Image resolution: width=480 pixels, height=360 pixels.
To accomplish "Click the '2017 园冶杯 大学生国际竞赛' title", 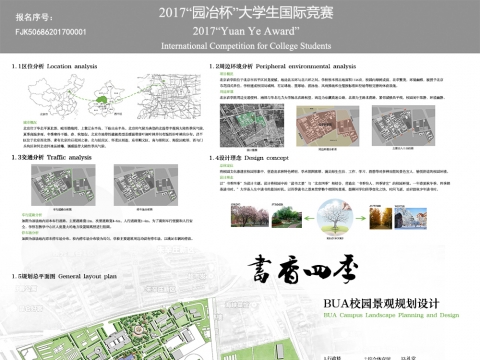I will 246,13.
